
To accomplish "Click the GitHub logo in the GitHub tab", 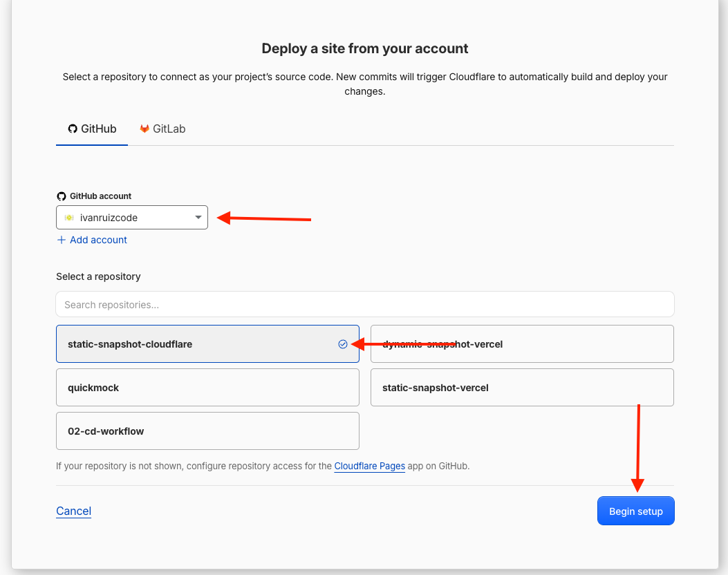I will tap(73, 129).
